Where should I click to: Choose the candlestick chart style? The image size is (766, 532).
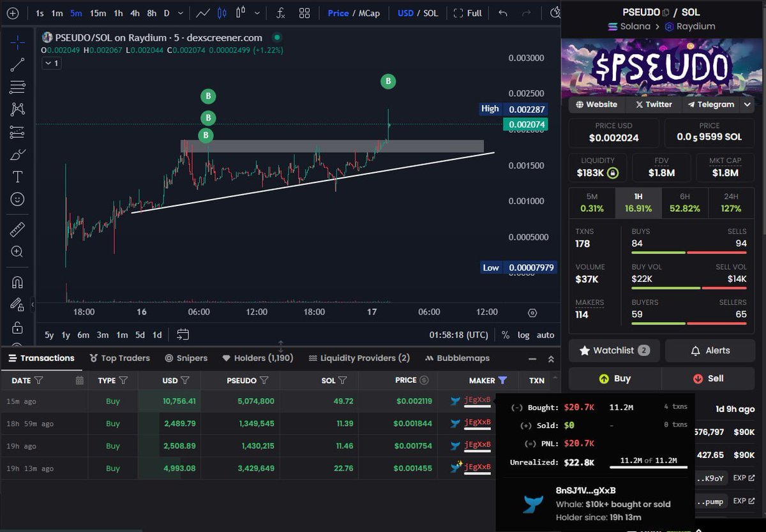pos(222,13)
